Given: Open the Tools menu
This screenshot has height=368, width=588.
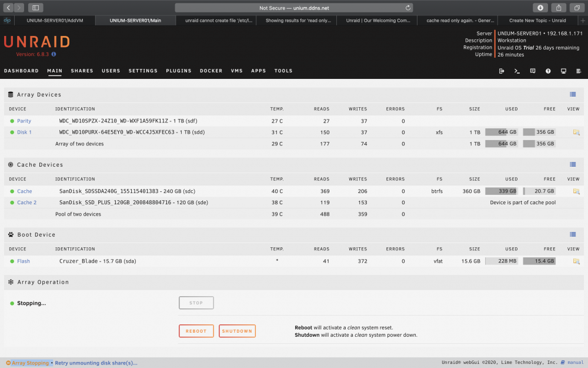Looking at the screenshot, I should (283, 71).
